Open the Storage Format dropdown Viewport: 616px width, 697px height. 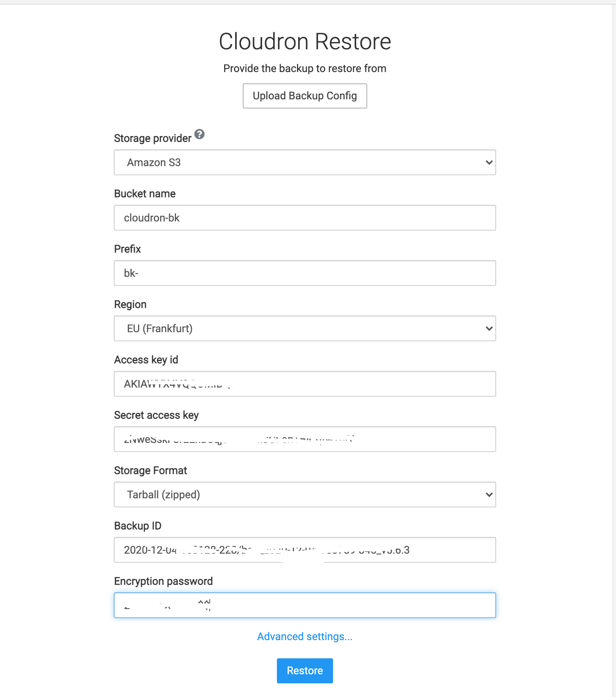pyautogui.click(x=305, y=494)
